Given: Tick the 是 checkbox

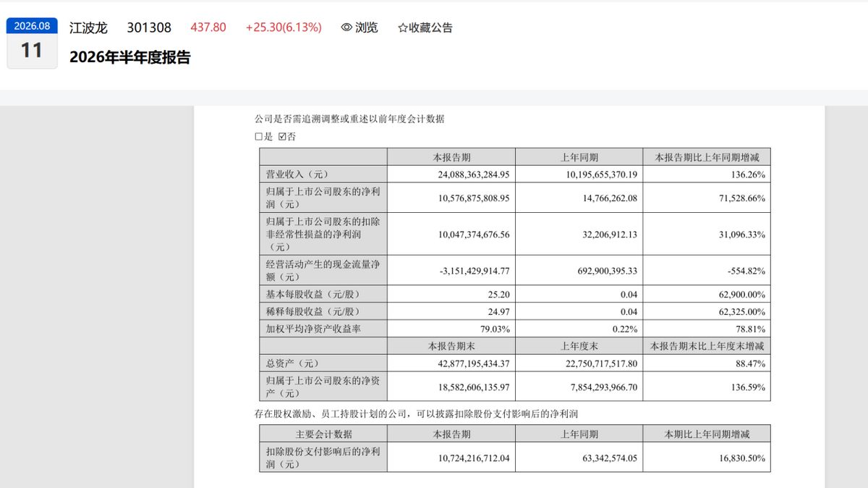Looking at the screenshot, I should [258, 136].
